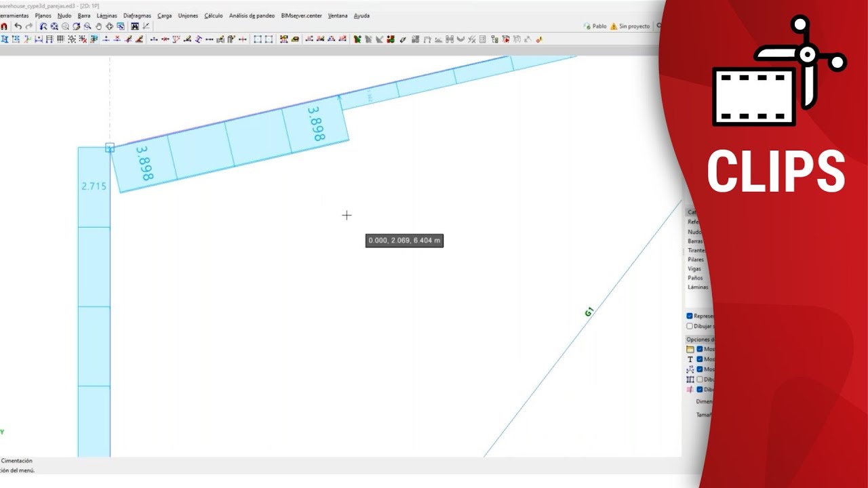Image resolution: width=868 pixels, height=488 pixels.
Task: Click the green and red arrow load icon
Action: coord(357,39)
